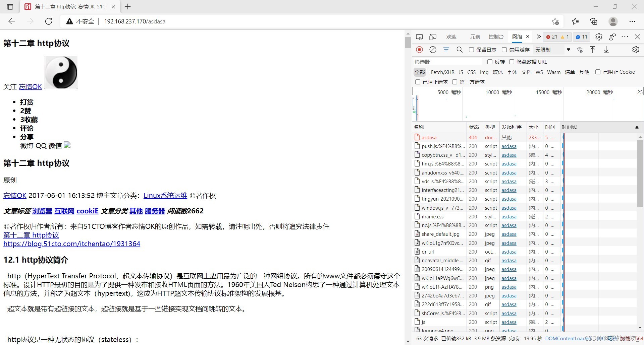644x345 pixels.
Task: Open 忘情OK link beside avatar
Action: [x=30, y=87]
